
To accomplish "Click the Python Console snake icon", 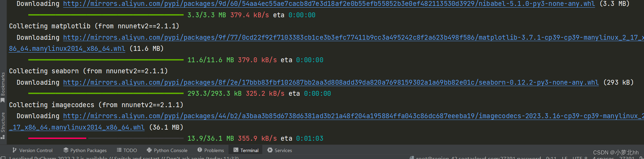I will pyautogui.click(x=149, y=150).
